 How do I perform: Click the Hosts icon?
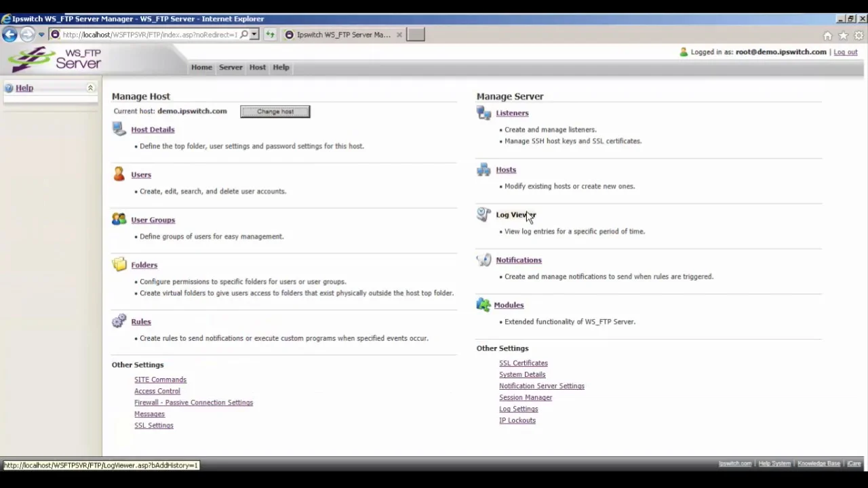coord(484,169)
